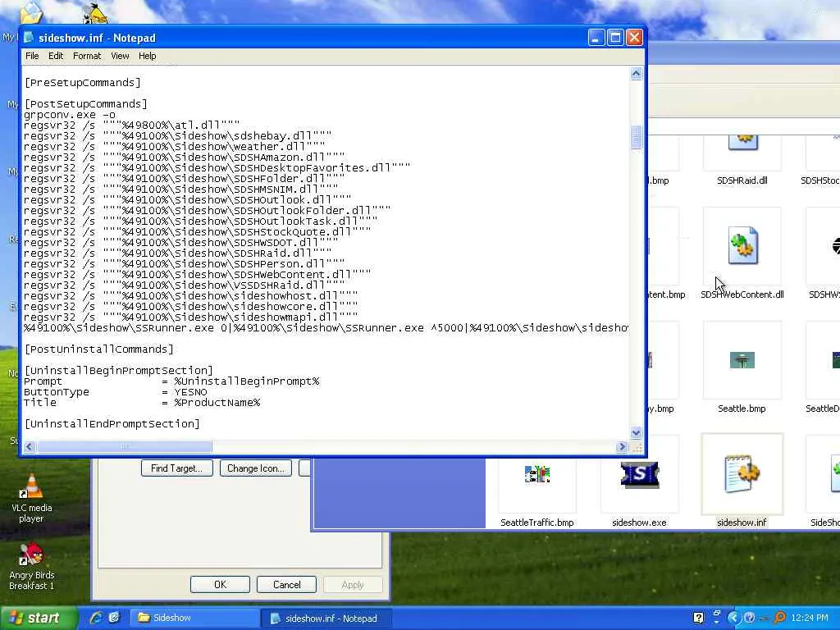Click Cancel in the Properties dialog
Image resolution: width=840 pixels, height=630 pixels.
(286, 584)
